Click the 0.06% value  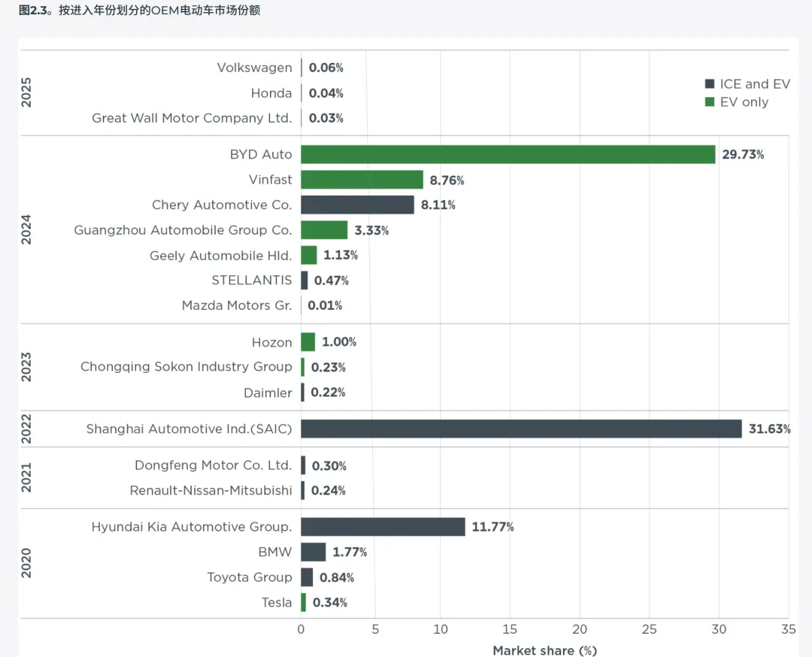[326, 68]
